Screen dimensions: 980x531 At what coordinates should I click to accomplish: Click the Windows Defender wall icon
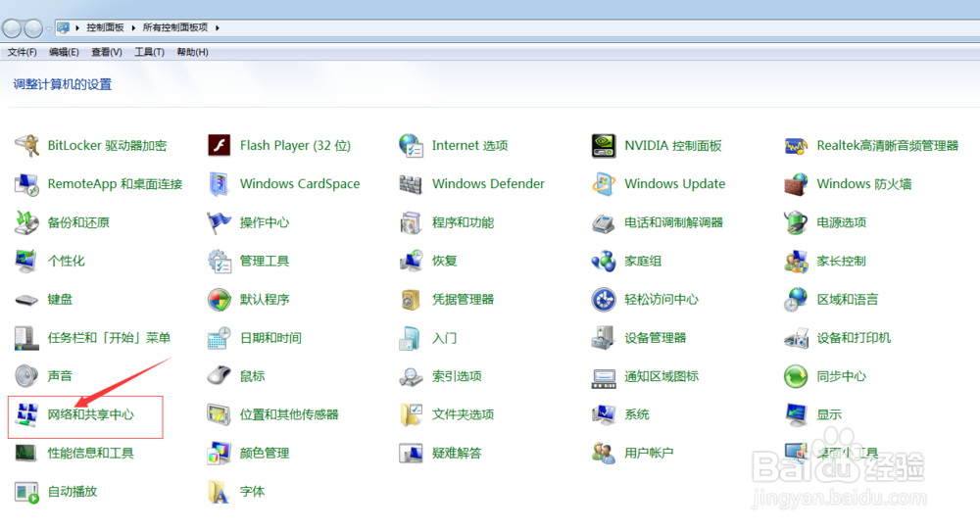[x=412, y=184]
